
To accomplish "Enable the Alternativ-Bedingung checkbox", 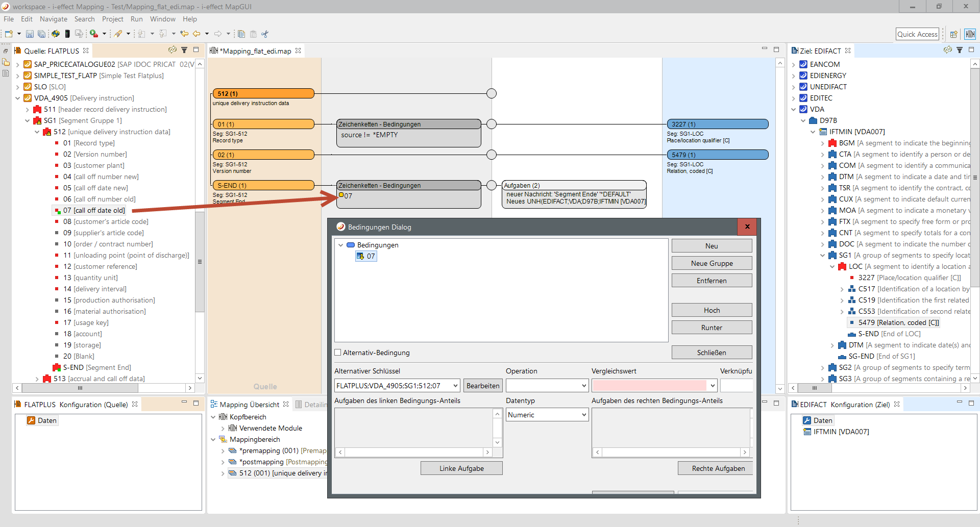I will (x=338, y=353).
